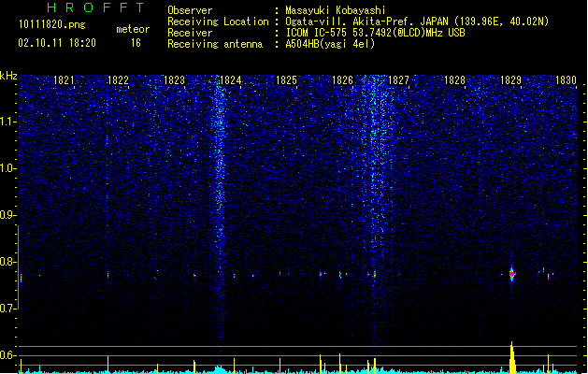This screenshot has height=374, width=588.
Task: Click the 1.1 kHz axis label
Action: point(7,122)
